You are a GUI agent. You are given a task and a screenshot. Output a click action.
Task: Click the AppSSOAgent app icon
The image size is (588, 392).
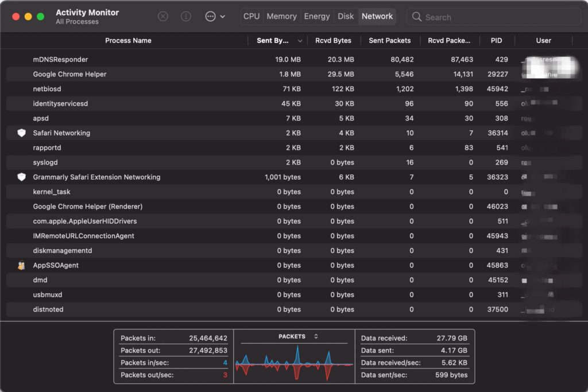(x=21, y=265)
